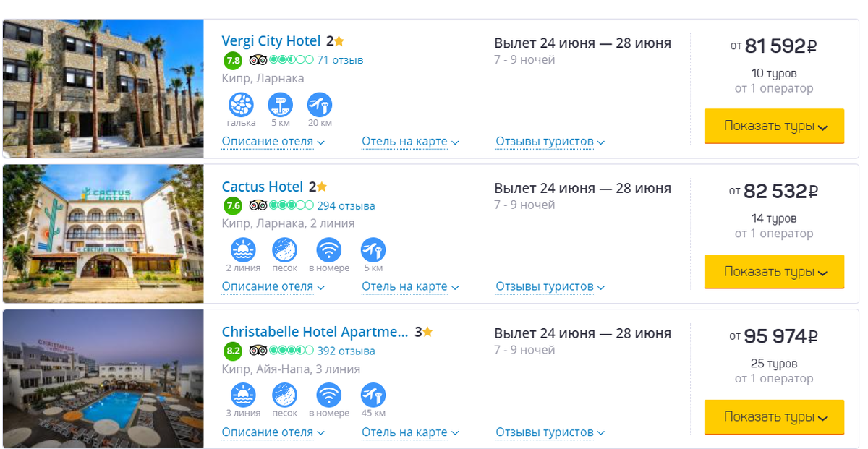Expand Описание отеля for Vergi City Hotel
Screen dimensions: 868x449
click(x=273, y=142)
